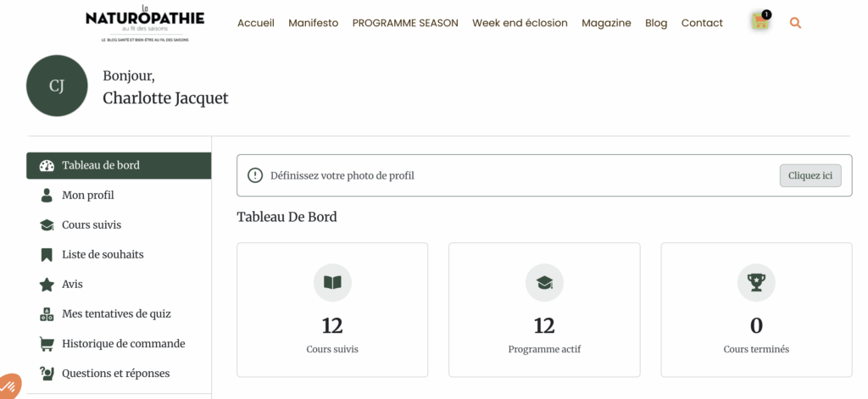This screenshot has height=399, width=868.
Task: Click the Cours suivis graduation cap icon
Action: 47,225
